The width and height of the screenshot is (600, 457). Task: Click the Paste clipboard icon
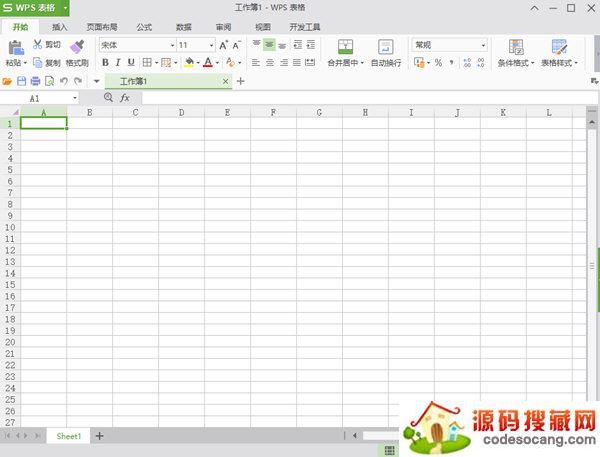(16, 48)
